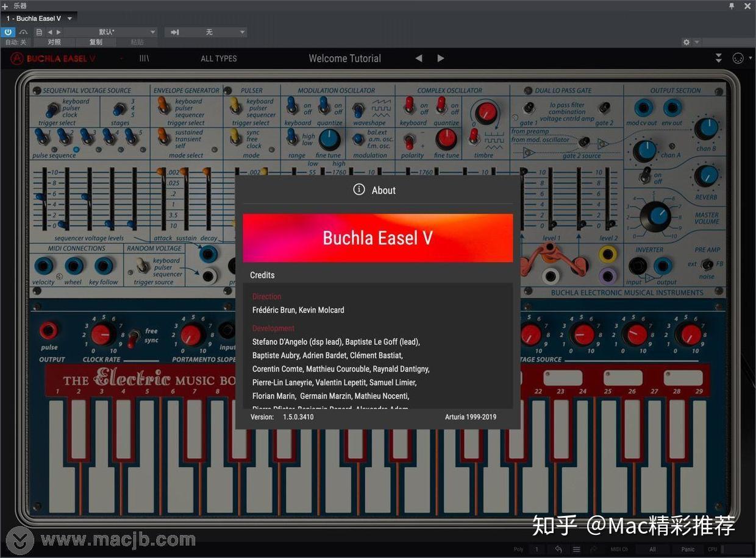756x558 pixels.
Task: Open the sorting filter dropdown on the right
Action: pos(718,58)
